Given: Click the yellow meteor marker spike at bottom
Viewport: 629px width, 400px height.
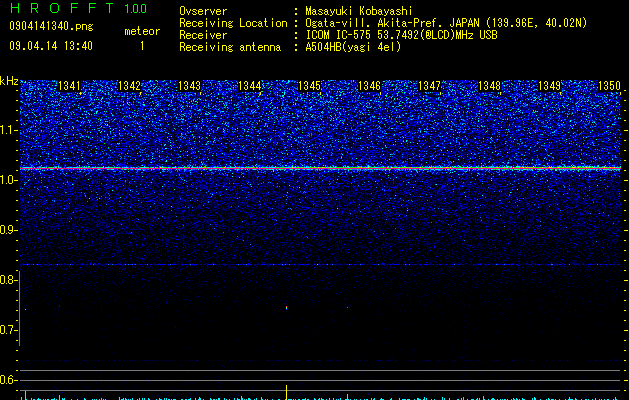Looking at the screenshot, I should pos(286,392).
